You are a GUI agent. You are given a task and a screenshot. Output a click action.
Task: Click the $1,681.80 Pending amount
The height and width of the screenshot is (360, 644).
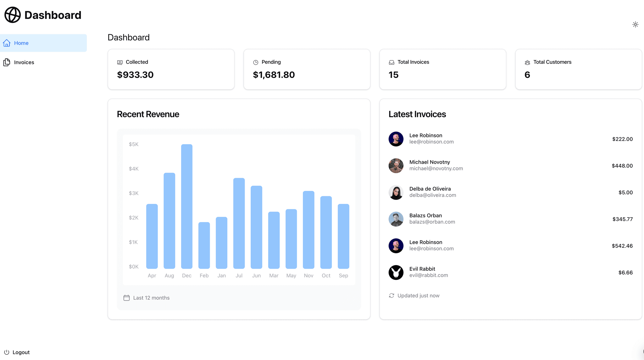coord(274,75)
